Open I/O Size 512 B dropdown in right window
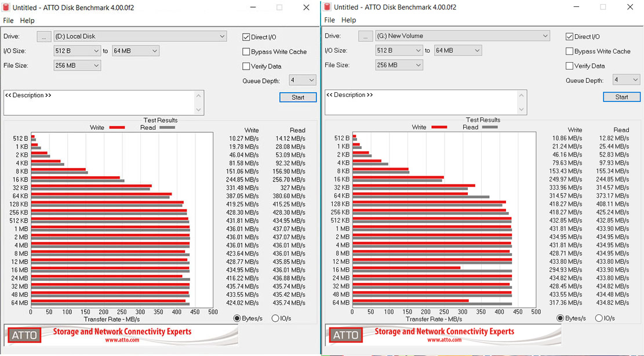This screenshot has width=644, height=356. point(399,50)
